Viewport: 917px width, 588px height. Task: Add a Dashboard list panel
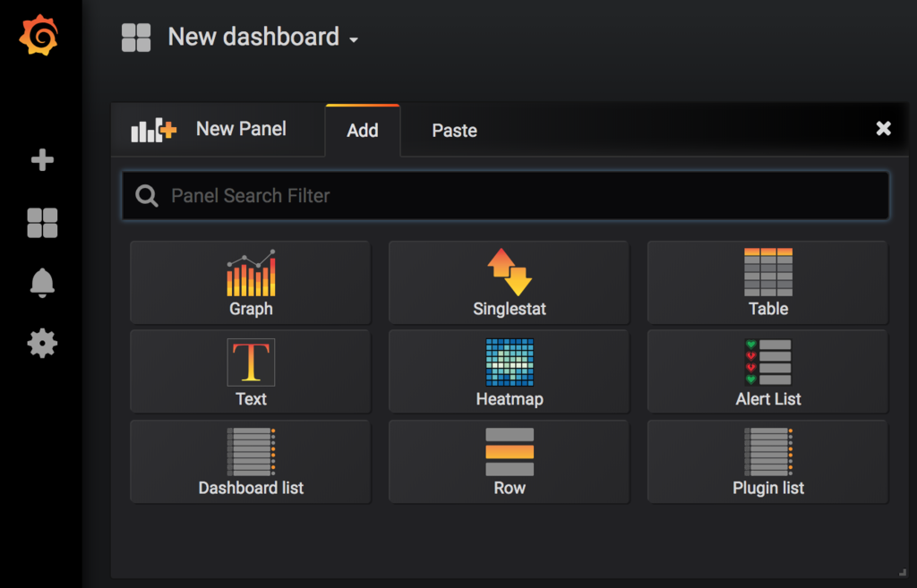[251, 461]
